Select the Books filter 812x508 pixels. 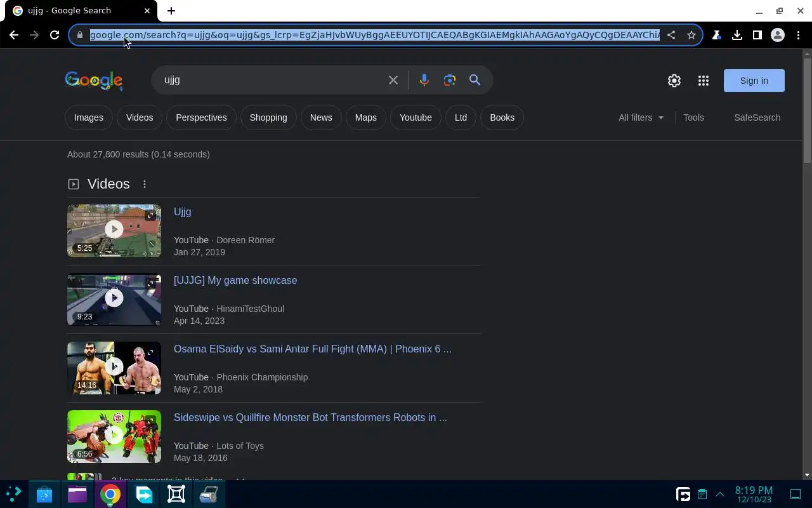point(502,117)
